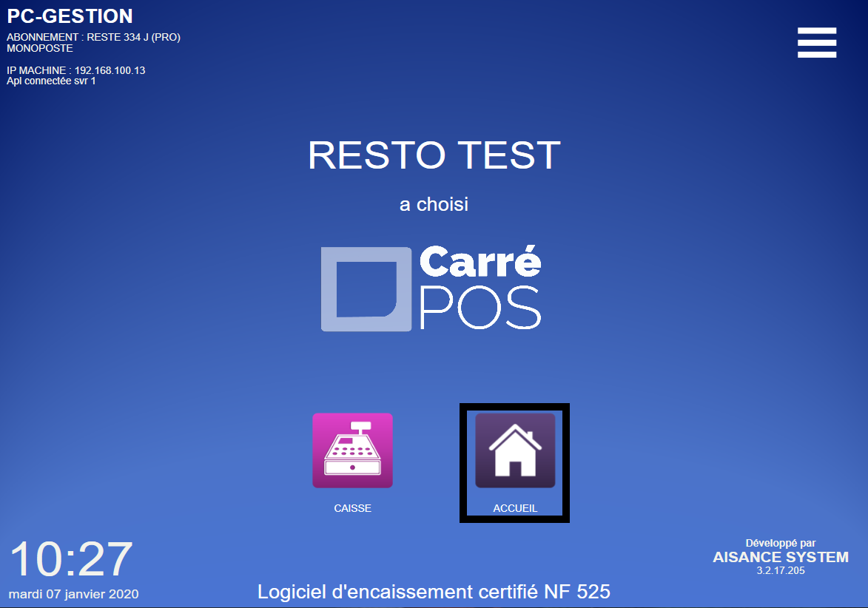Click the Carré POS logo
This screenshot has width=868, height=608.
431,288
